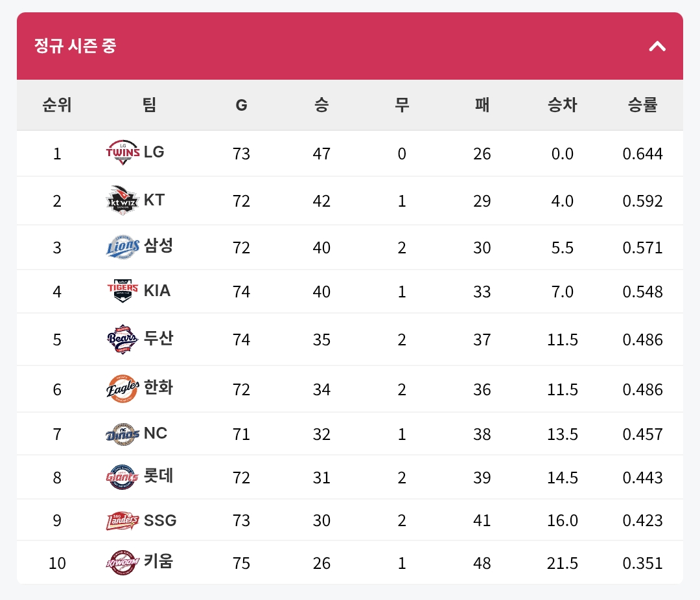Viewport: 700px width, 600px height.
Task: Click the Hanwha Eagles team logo
Action: (x=122, y=388)
